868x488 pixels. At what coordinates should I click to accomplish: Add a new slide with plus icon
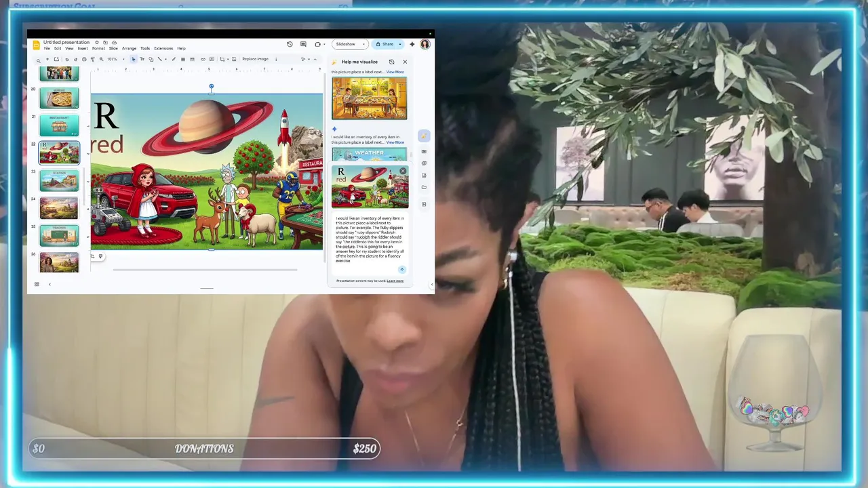tap(47, 59)
